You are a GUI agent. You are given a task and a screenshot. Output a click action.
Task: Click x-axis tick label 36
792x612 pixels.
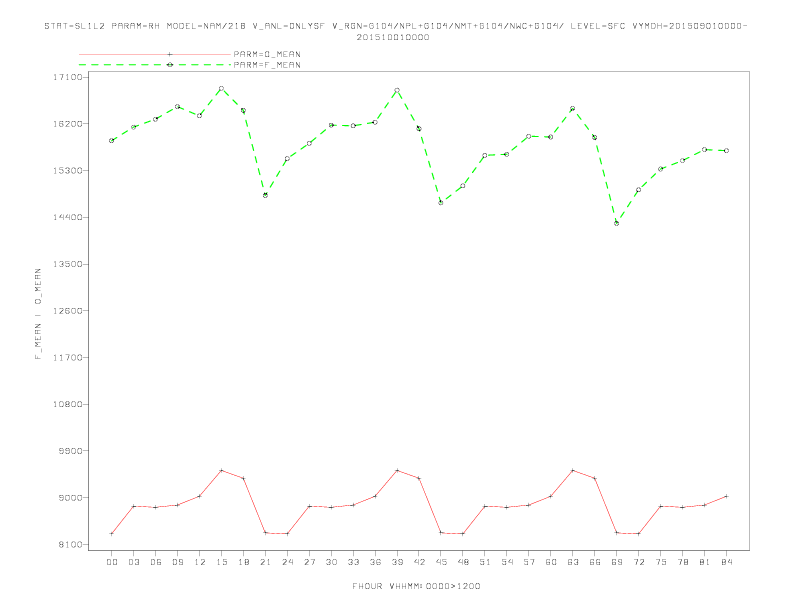point(375,562)
